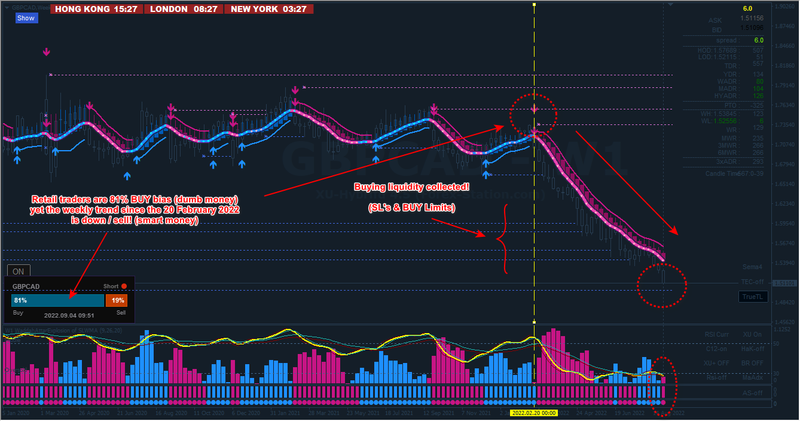Toggle the XU On indicator label

(752, 335)
